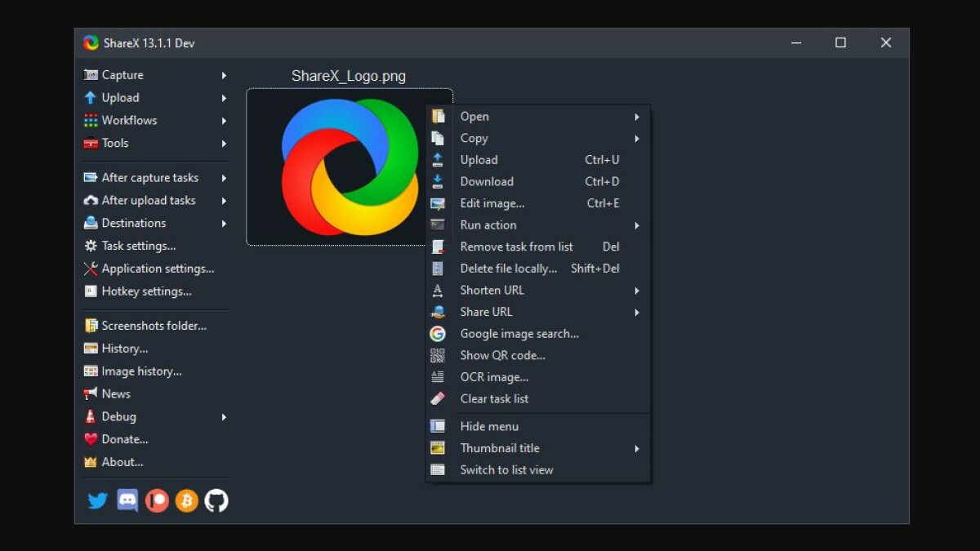Click the eraser icon beside Clear task list
Screen dimensions: 980x551
point(438,399)
